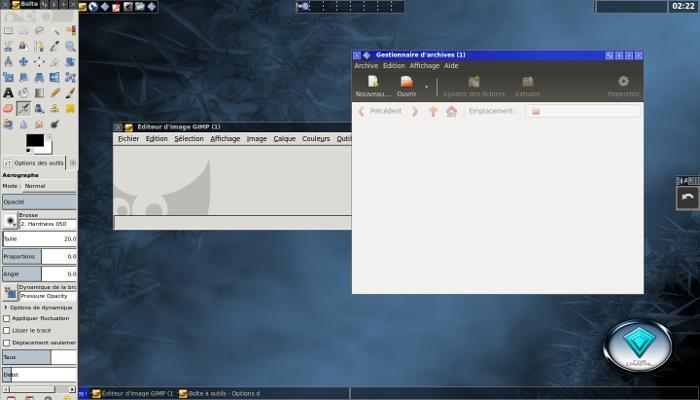Select the Perspective Clone tool
This screenshot has height=400, width=700.
point(8,124)
